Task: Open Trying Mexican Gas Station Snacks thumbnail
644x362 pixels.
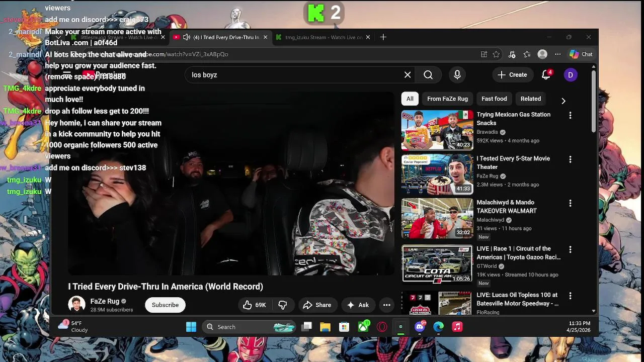Action: pos(437,130)
